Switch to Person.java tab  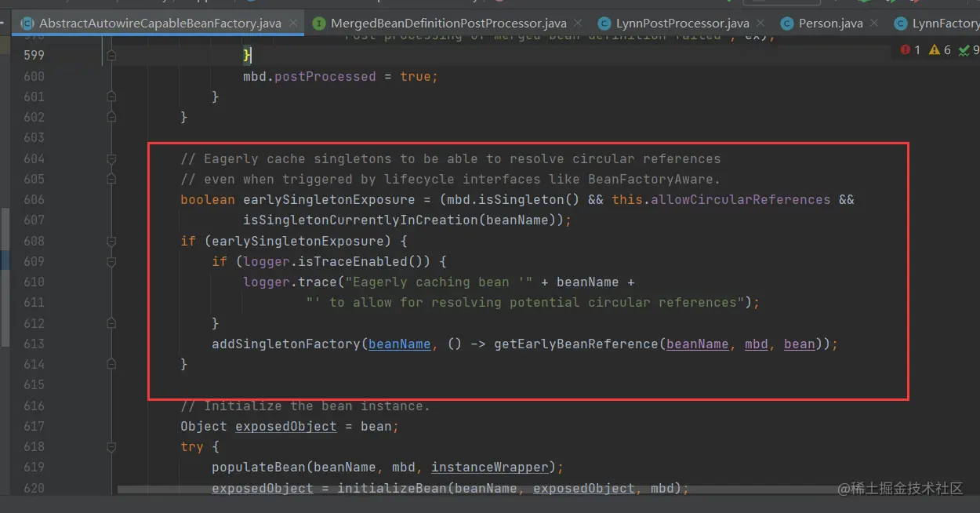point(830,24)
